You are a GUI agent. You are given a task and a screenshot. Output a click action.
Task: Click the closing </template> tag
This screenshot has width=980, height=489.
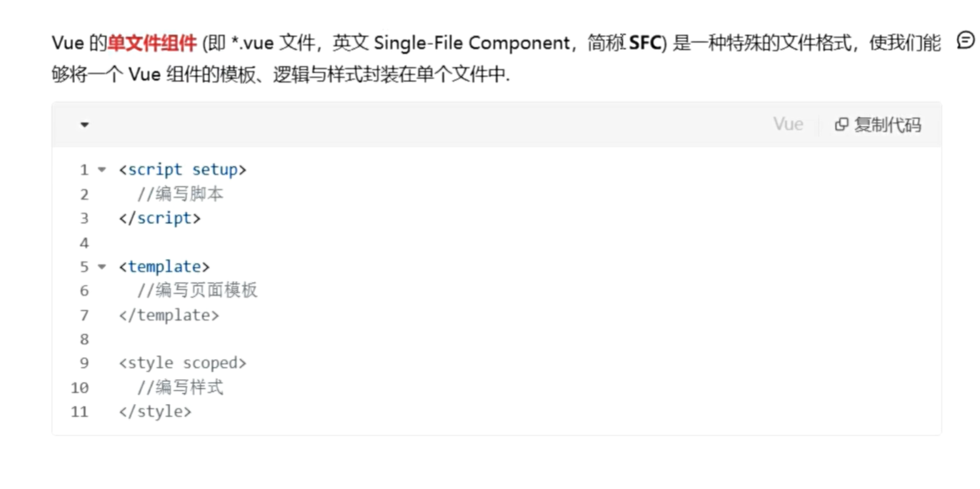[x=169, y=315]
